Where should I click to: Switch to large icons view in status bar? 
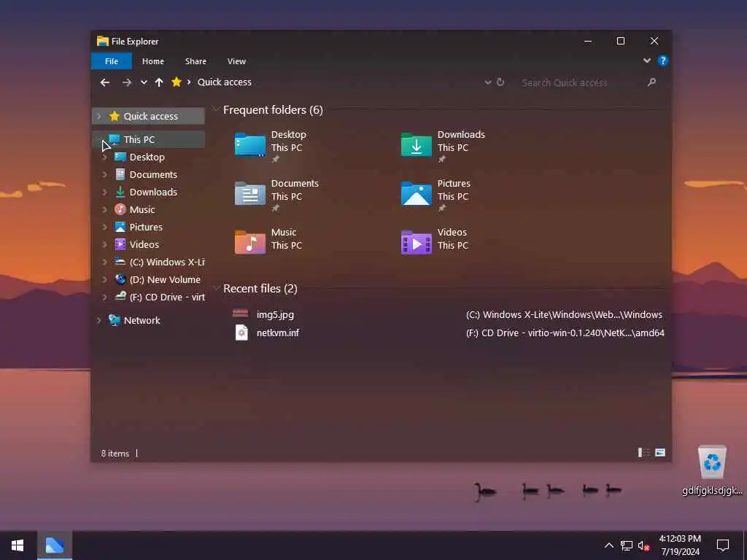659,452
